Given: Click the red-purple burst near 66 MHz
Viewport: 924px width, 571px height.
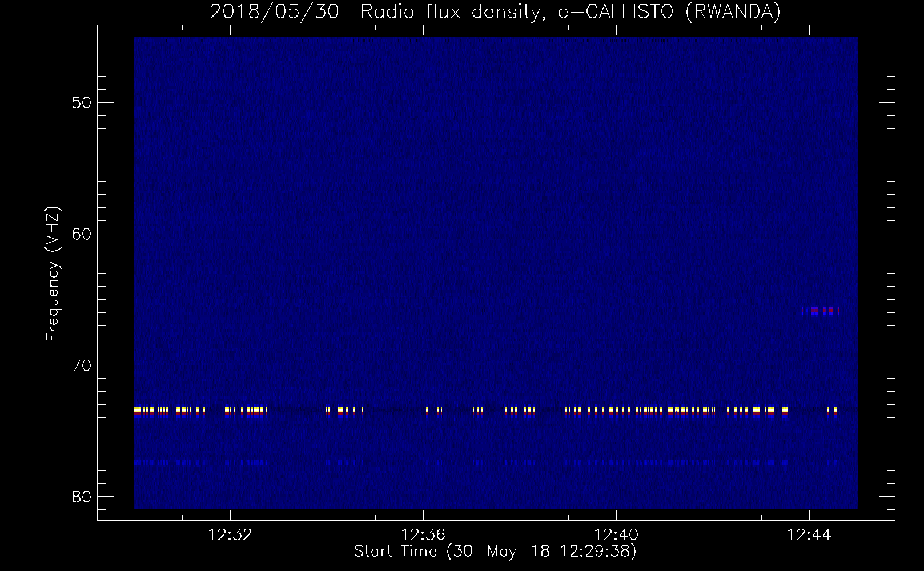Looking at the screenshot, I should point(820,311).
